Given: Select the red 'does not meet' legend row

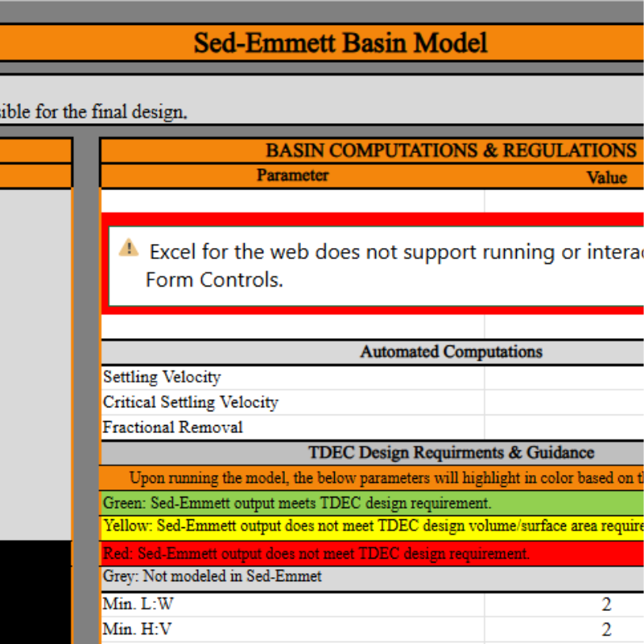Looking at the screenshot, I should click(x=372, y=553).
